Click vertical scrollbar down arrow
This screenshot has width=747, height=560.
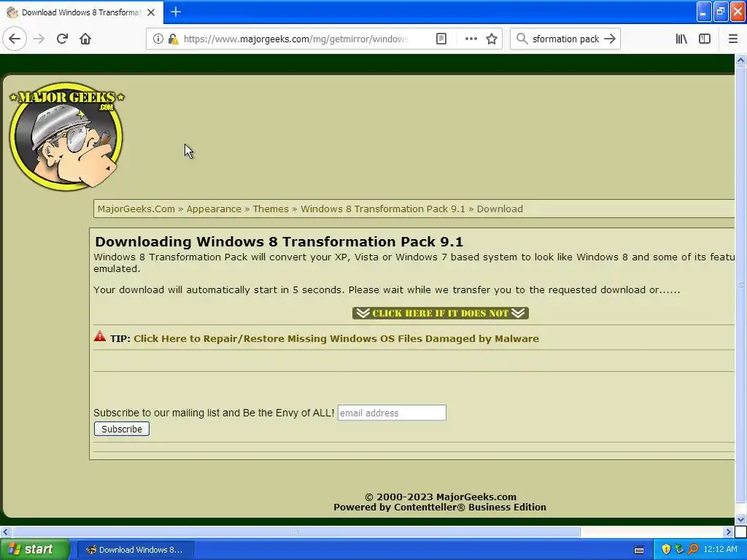[x=740, y=519]
